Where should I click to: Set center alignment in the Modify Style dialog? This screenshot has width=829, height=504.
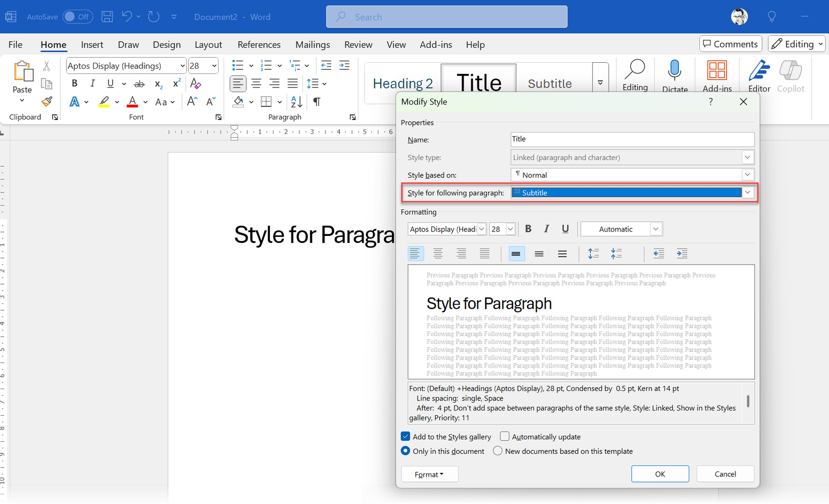click(438, 254)
